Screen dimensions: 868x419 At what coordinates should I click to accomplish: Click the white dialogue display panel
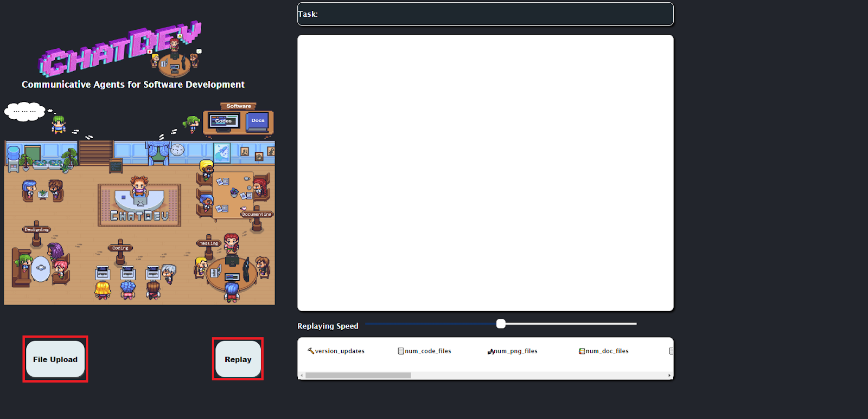(x=485, y=173)
